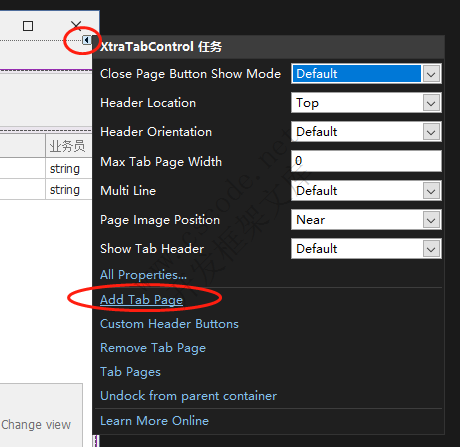
Task: Click the Multi Line label
Action: coord(128,191)
